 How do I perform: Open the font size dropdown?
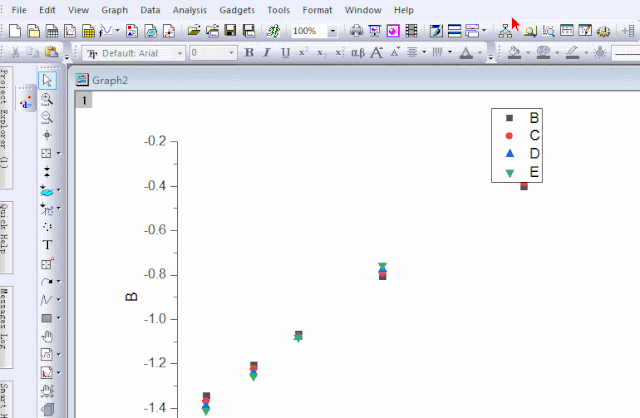coord(232,52)
